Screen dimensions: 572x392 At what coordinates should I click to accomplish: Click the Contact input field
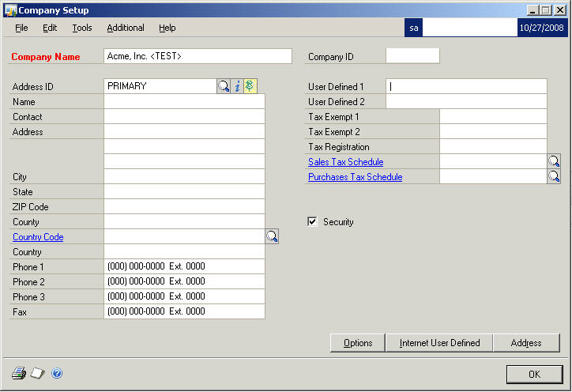pos(184,116)
